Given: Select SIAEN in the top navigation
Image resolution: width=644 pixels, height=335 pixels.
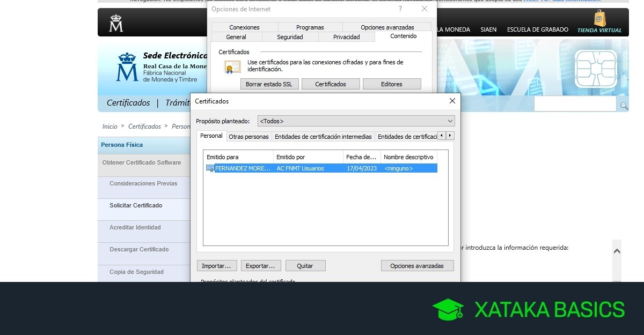Looking at the screenshot, I should pyautogui.click(x=488, y=29).
